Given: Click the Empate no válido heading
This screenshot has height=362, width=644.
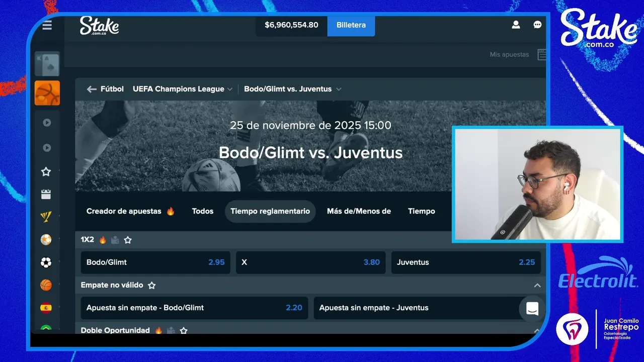Looking at the screenshot, I should (112, 285).
